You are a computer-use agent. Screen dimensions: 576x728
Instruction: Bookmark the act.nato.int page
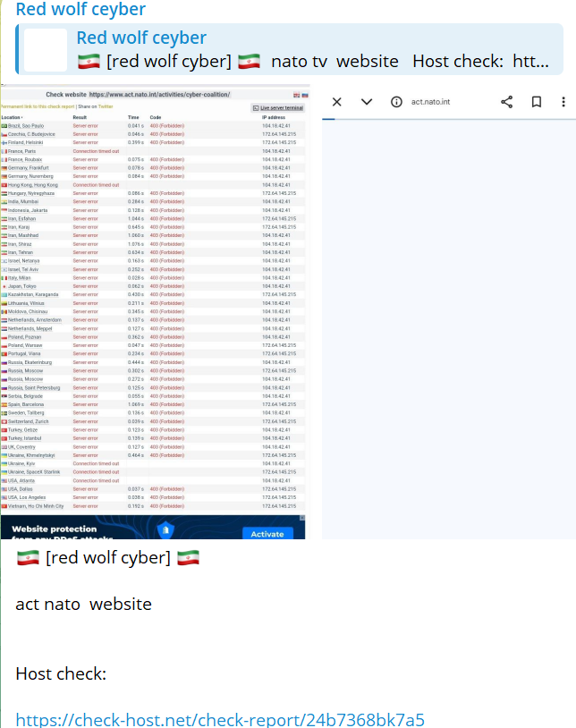pos(536,102)
